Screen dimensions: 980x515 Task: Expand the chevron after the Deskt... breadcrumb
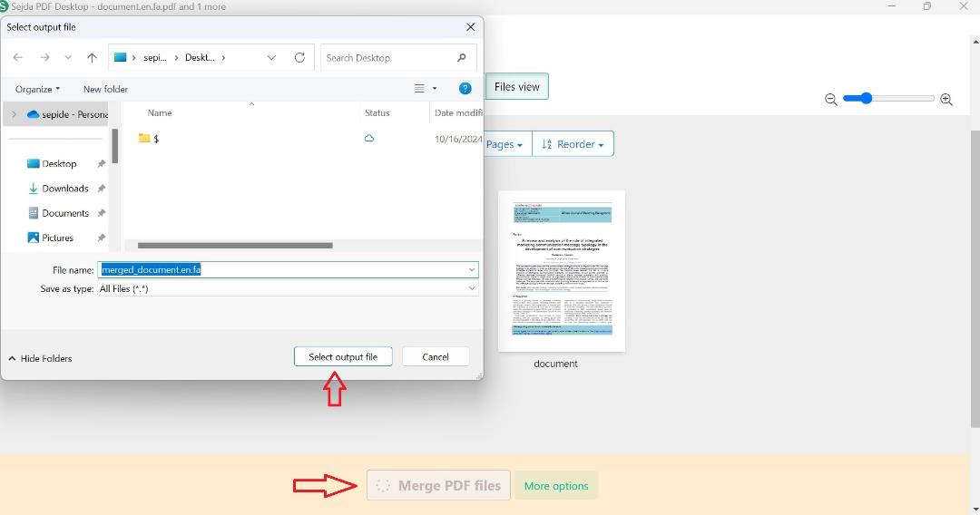point(223,57)
